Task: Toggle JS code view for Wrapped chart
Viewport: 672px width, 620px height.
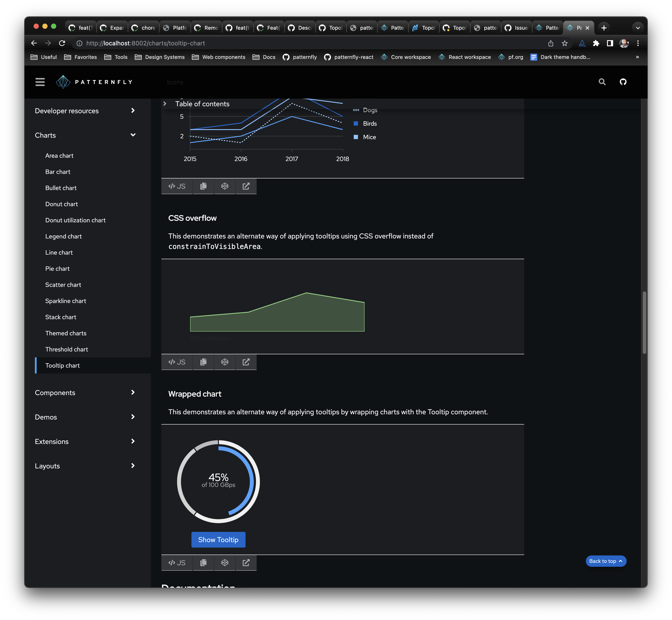Action: click(x=177, y=563)
